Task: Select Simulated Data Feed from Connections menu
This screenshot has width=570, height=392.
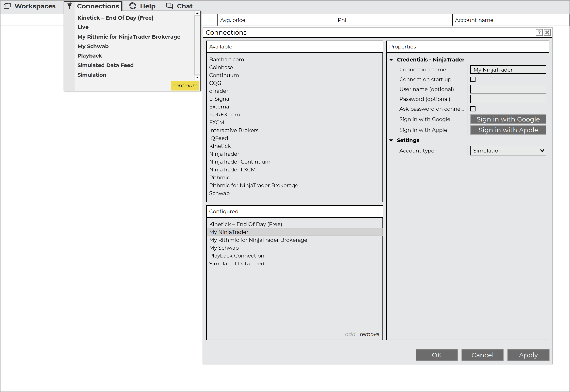Action: pos(105,65)
